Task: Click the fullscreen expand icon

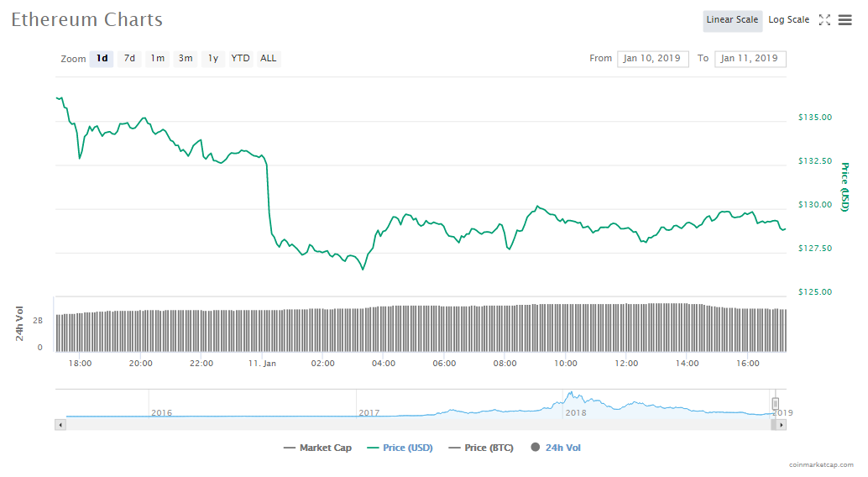Action: click(x=824, y=20)
